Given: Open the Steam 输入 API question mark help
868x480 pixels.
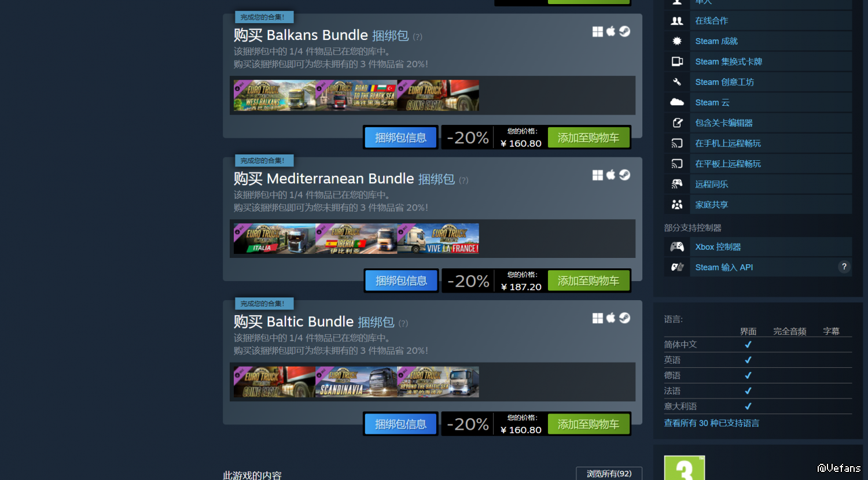Looking at the screenshot, I should 844,267.
